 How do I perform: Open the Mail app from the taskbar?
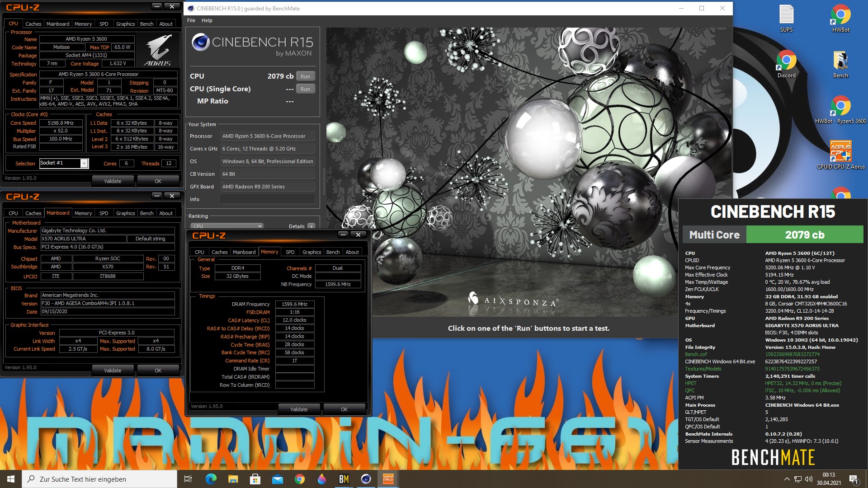pos(277,479)
